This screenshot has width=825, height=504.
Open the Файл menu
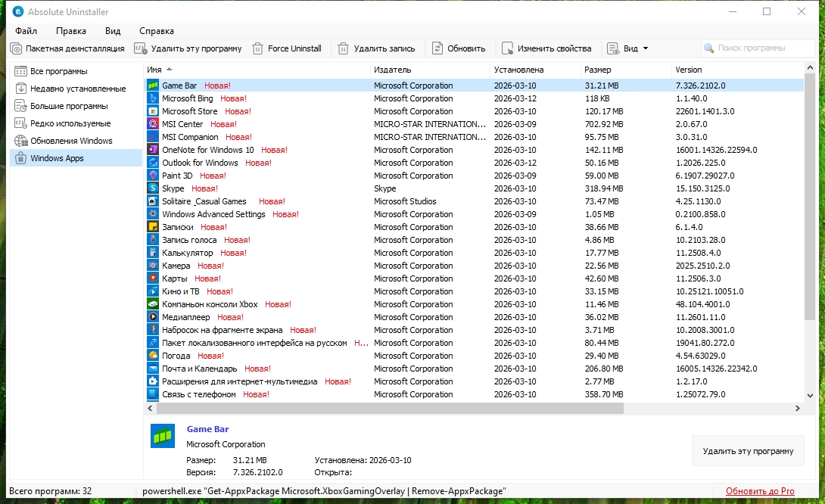[x=26, y=31]
